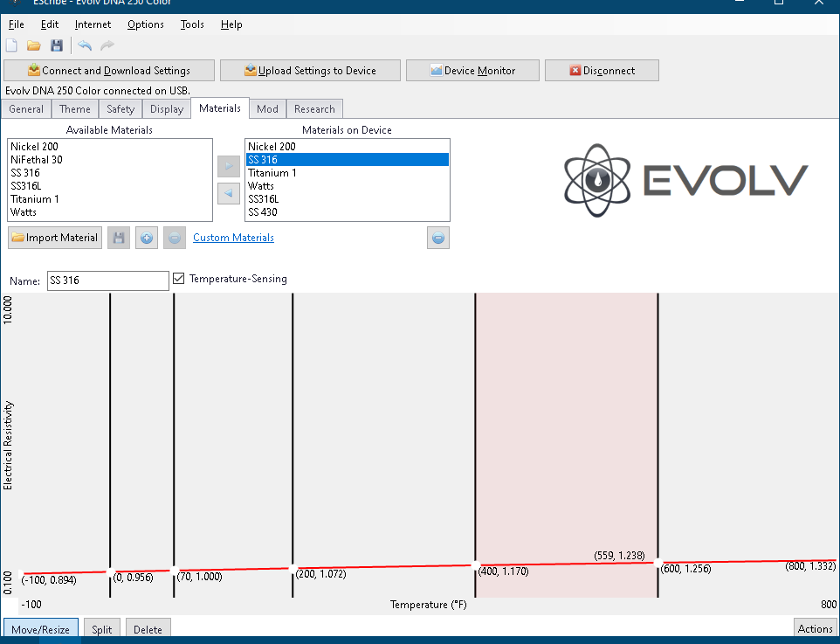The height and width of the screenshot is (644, 840).
Task: Open the Options menu
Action: tap(145, 24)
